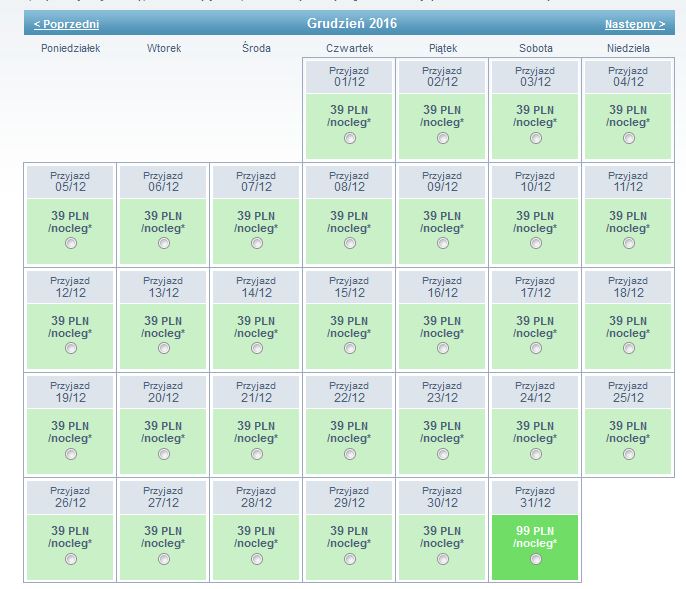Screen dimensions: 686x589
Task: Click the 39 PLN price for 13/12
Action: (163, 321)
